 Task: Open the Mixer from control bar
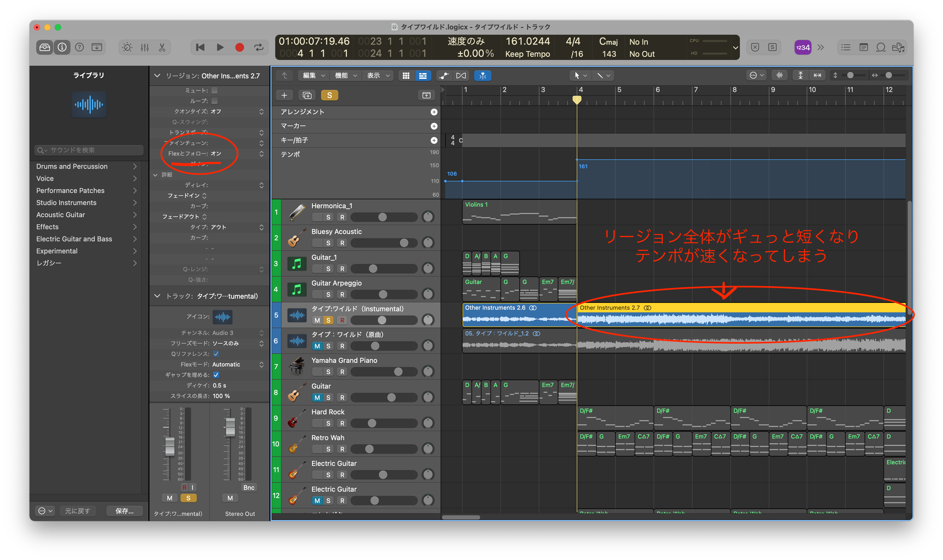(x=145, y=47)
